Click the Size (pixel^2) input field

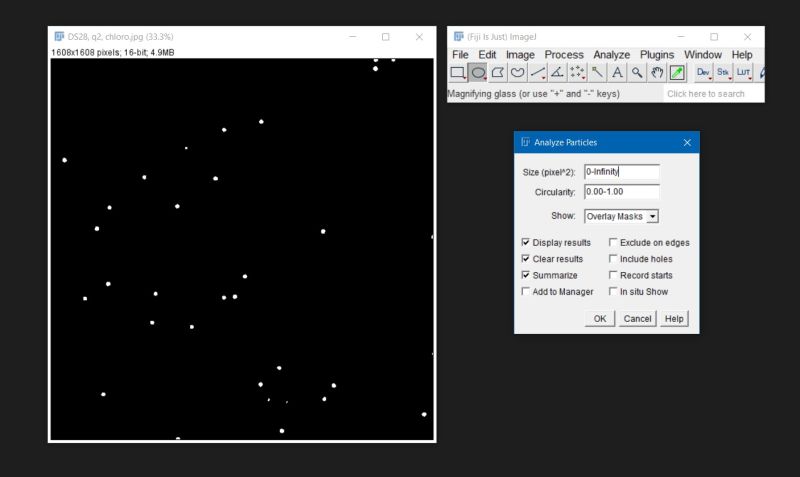(x=621, y=172)
